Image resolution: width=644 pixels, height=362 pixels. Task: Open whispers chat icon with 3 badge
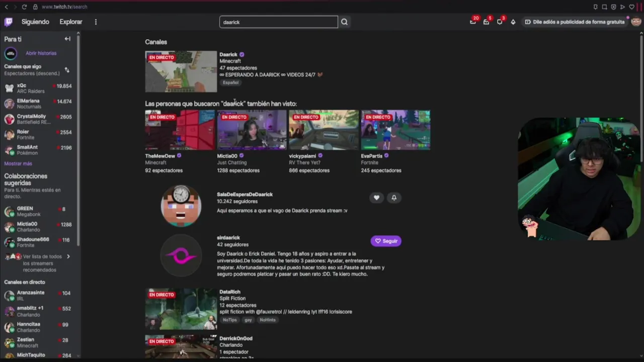[x=500, y=22]
